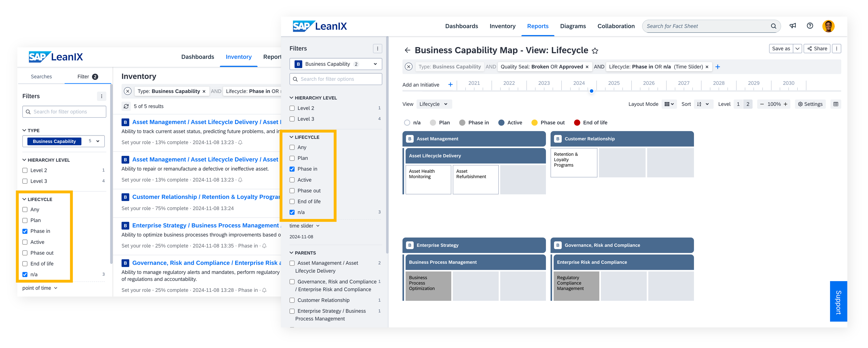Uncheck n/a in the report Lifecycle filter
The width and height of the screenshot is (868, 348).
[x=292, y=212]
